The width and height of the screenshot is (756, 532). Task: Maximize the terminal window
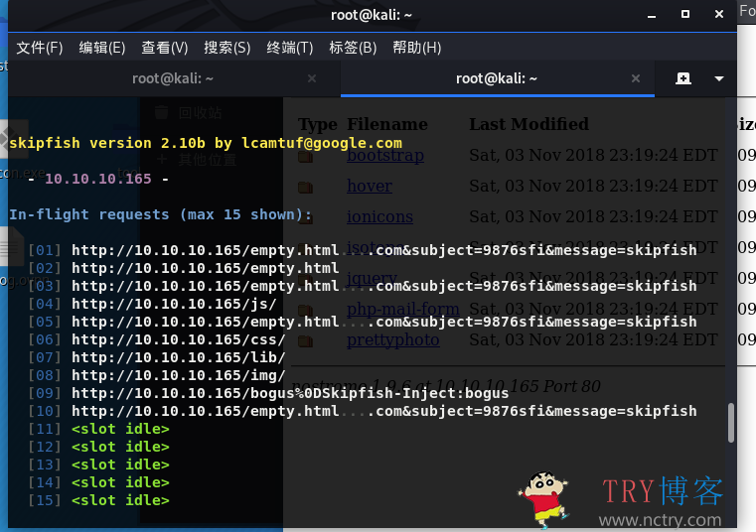(685, 14)
